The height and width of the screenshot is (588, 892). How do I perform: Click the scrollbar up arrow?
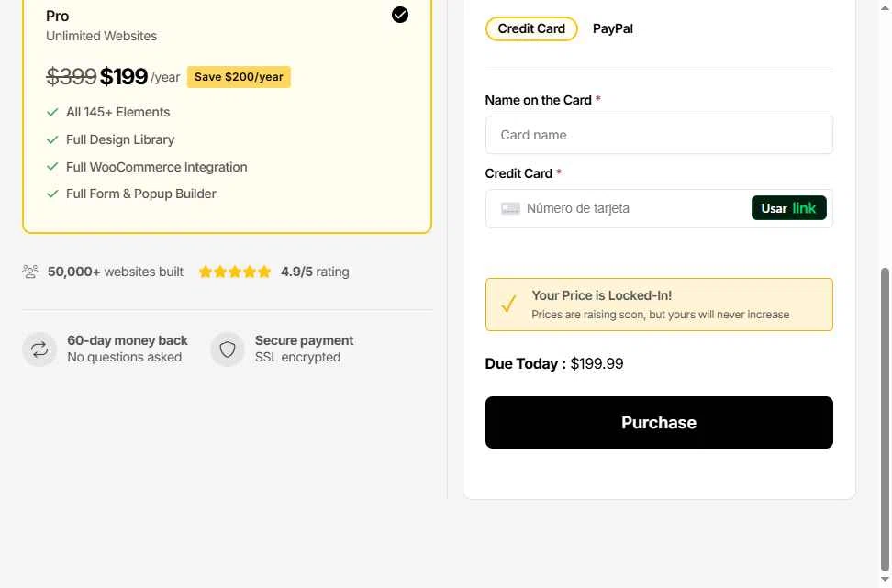tap(885, 8)
